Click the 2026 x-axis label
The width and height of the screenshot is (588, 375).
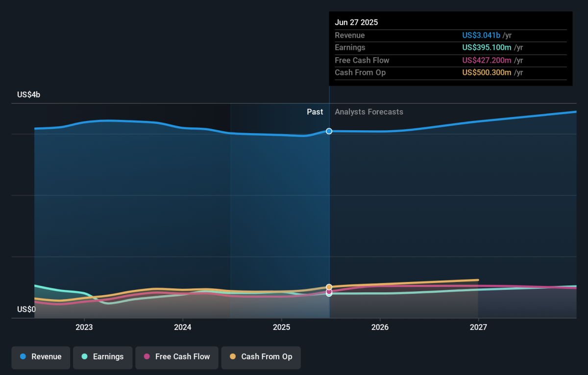[x=380, y=327]
